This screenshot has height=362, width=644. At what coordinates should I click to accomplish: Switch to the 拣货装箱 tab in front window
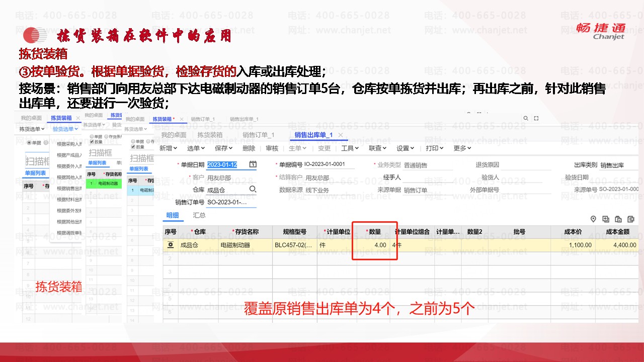(x=210, y=135)
